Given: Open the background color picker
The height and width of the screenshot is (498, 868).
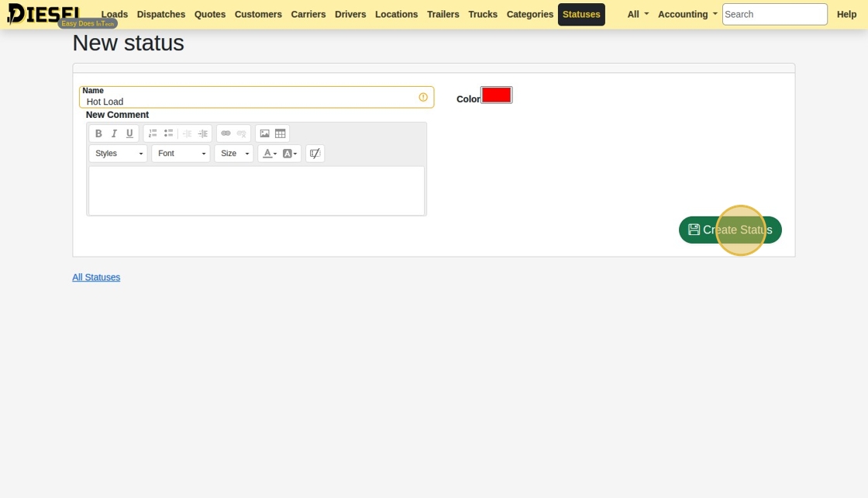Looking at the screenshot, I should (290, 154).
